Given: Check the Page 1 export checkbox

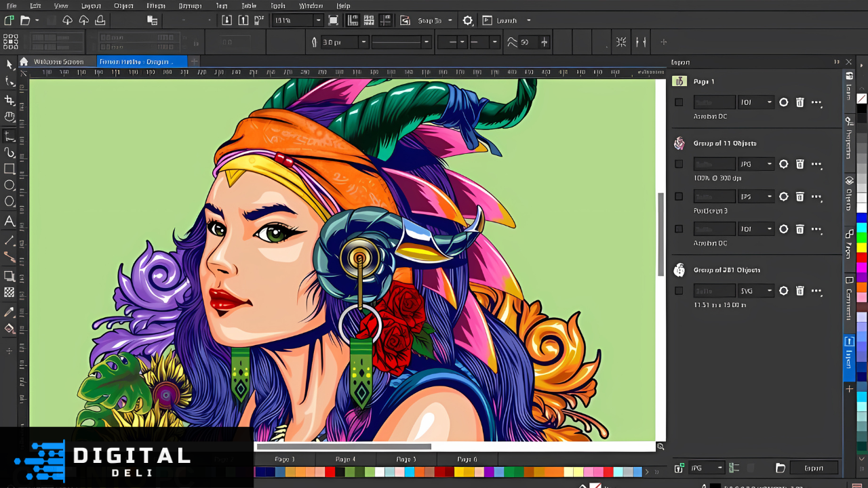Looking at the screenshot, I should coord(679,102).
